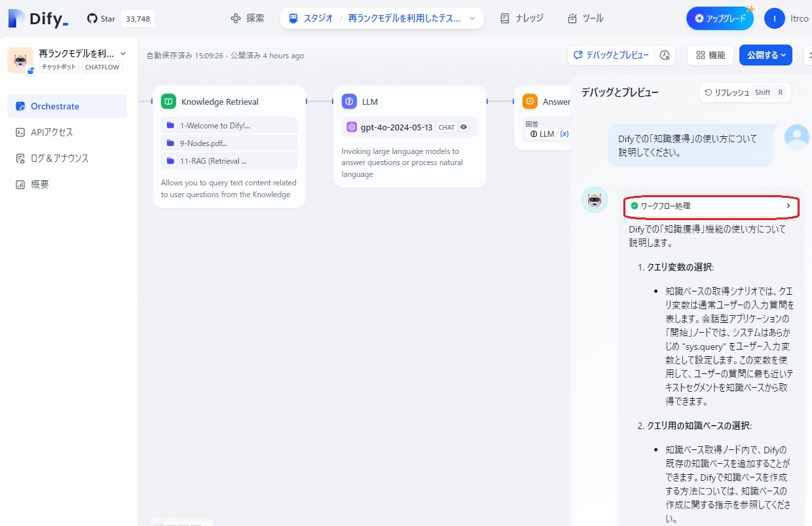Screen dimensions: 812x526
Task: Open the ナレッジ (Knowledge) tab
Action: [x=522, y=18]
